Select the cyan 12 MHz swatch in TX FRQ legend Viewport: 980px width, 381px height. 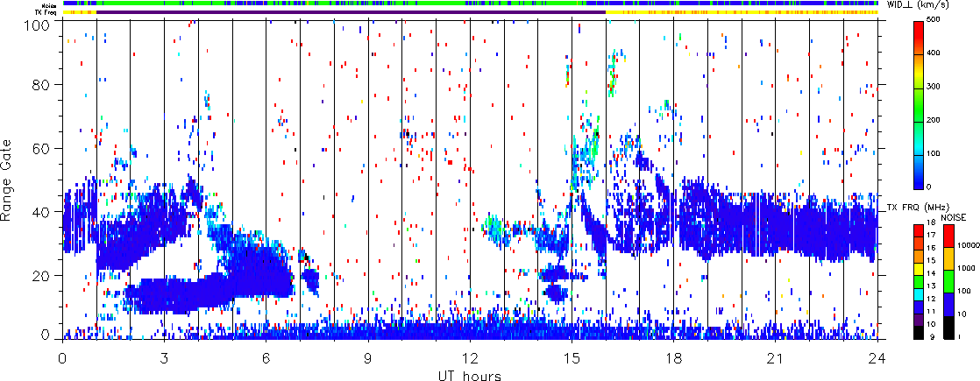click(918, 294)
